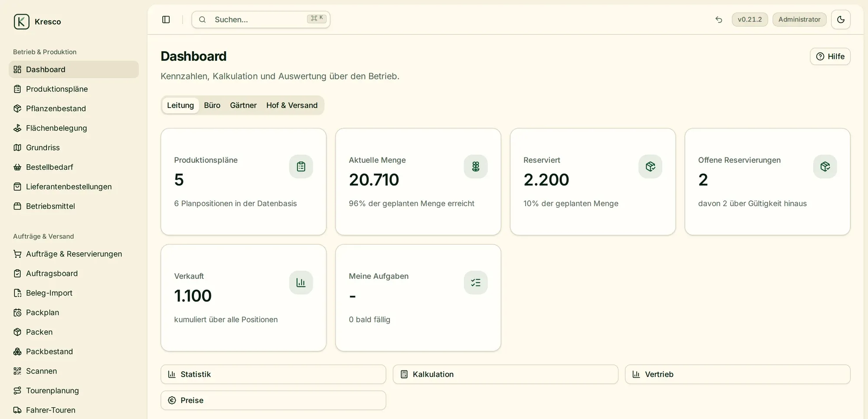Click the shopping cart icon for Aufträge

(x=17, y=254)
